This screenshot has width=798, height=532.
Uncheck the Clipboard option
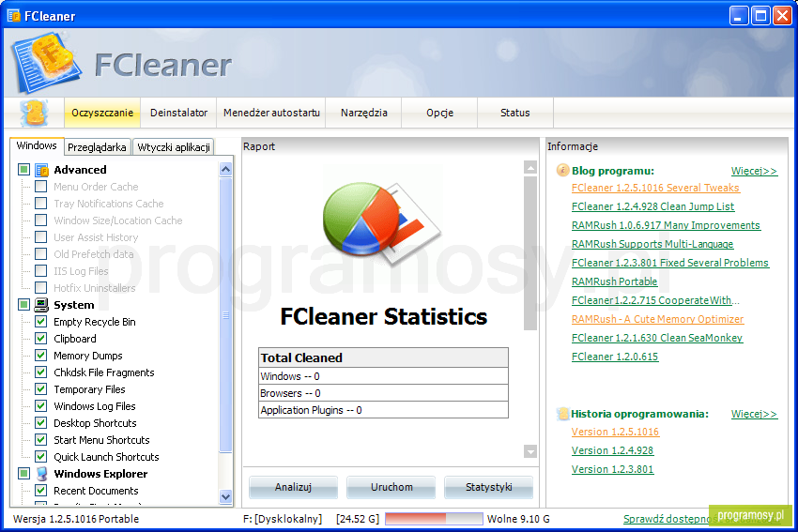tap(40, 338)
